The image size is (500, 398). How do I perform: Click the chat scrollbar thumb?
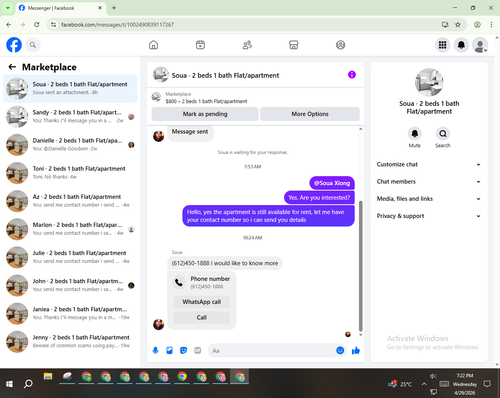pos(360,266)
